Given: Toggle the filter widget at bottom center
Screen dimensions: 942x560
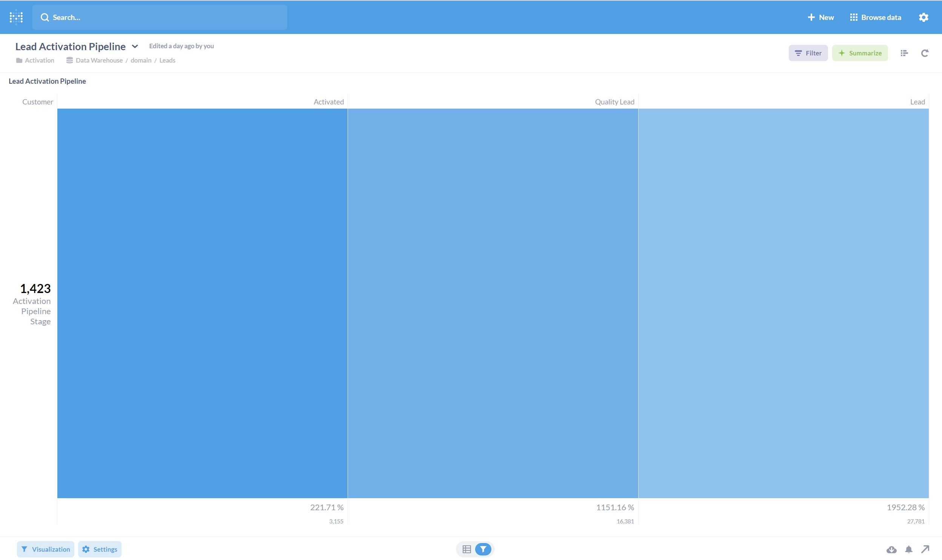Looking at the screenshot, I should point(483,549).
